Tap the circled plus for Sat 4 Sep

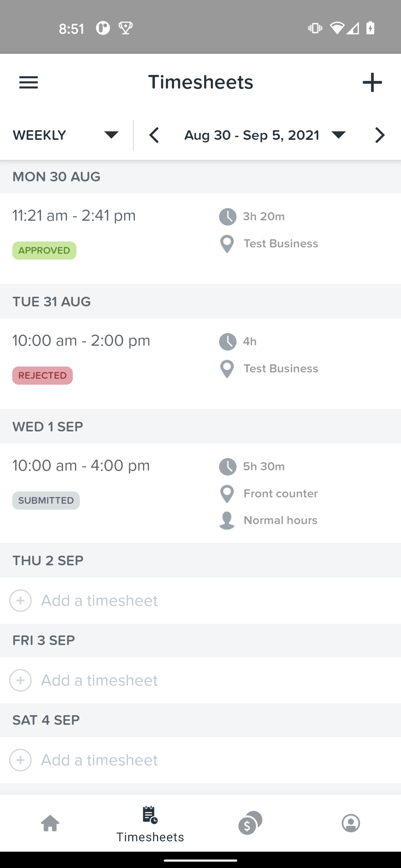[20, 760]
